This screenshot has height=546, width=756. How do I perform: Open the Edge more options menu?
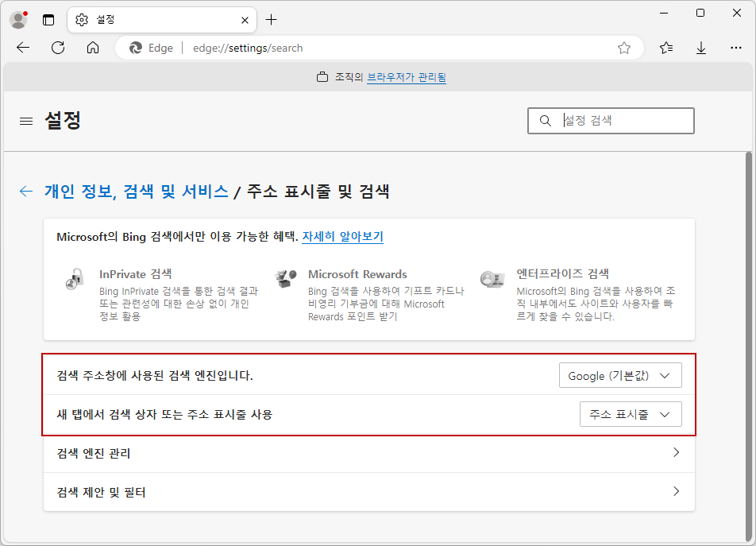click(735, 48)
